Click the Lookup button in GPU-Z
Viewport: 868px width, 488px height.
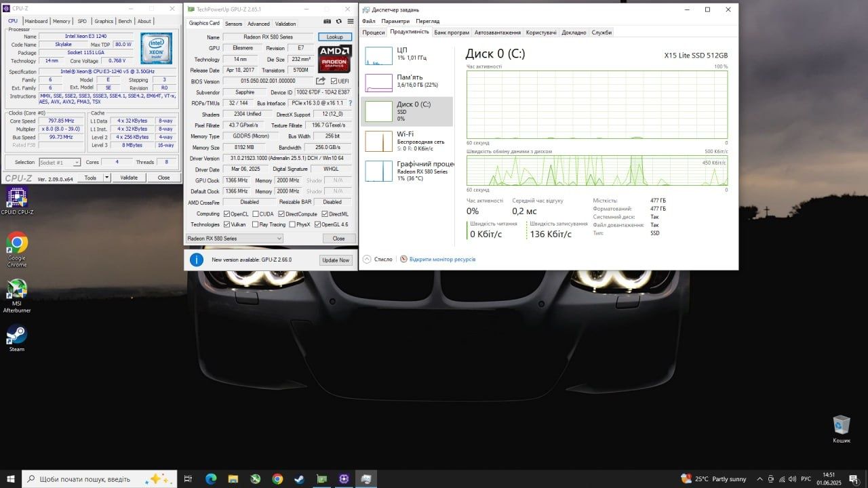coord(335,37)
